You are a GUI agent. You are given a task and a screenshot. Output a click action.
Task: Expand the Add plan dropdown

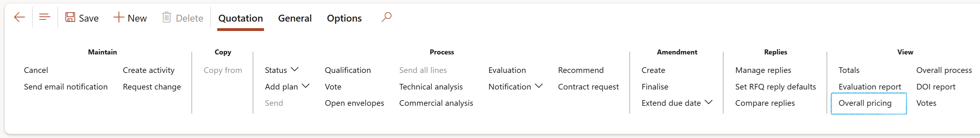click(x=287, y=87)
